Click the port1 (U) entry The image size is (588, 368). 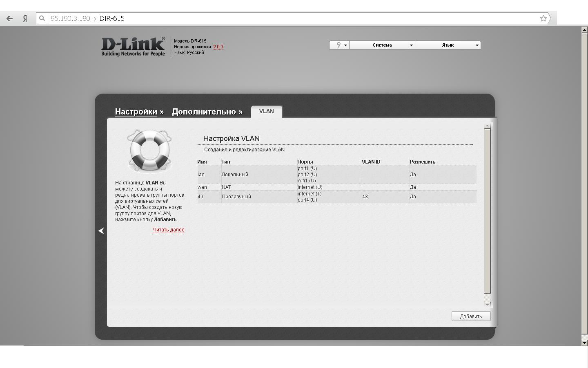(x=307, y=168)
